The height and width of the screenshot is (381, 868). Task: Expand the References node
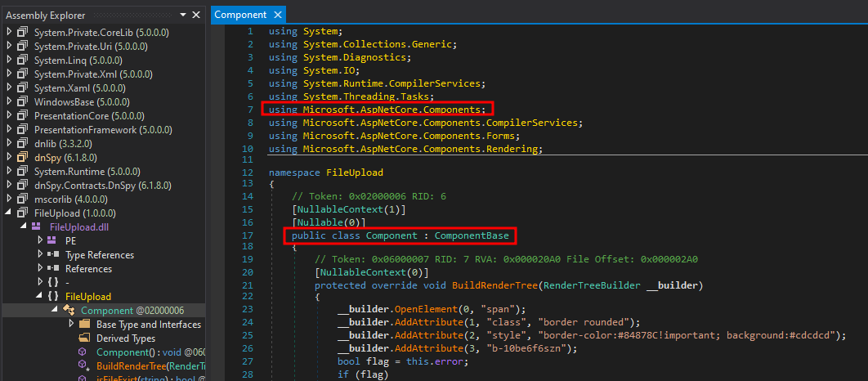[x=40, y=268]
